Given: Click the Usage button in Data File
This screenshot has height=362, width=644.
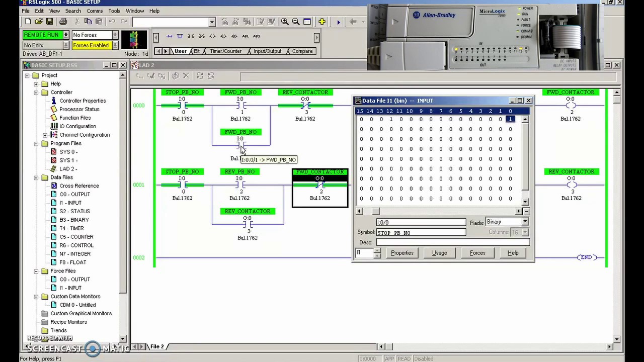Looking at the screenshot, I should (x=439, y=253).
